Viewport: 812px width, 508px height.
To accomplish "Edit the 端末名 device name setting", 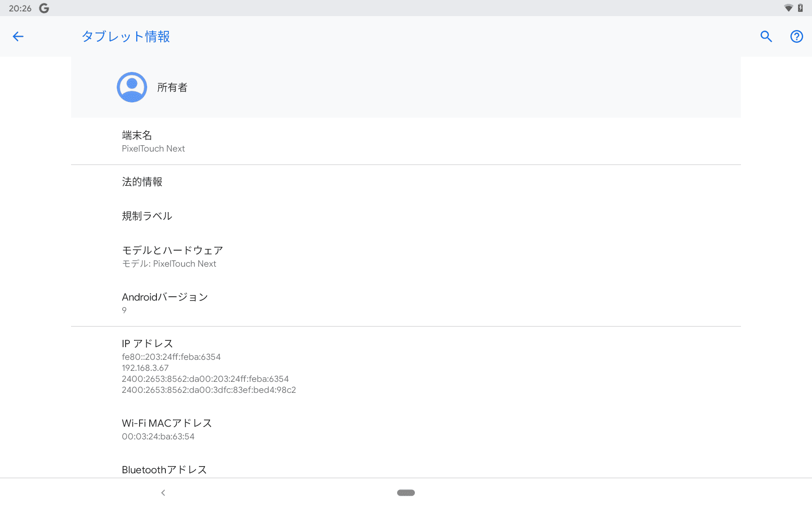I will point(406,141).
